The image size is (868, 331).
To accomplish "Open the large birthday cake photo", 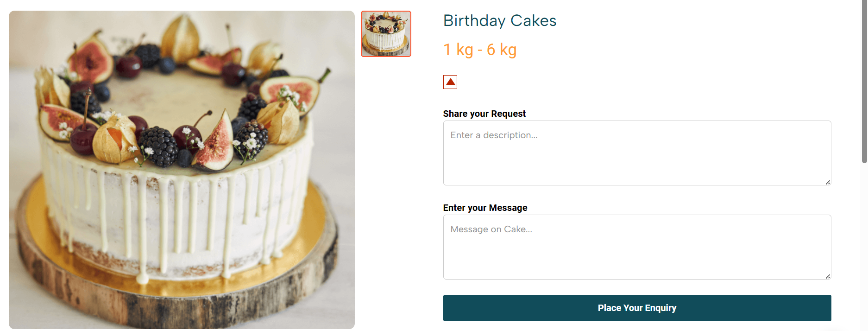I will [182, 170].
